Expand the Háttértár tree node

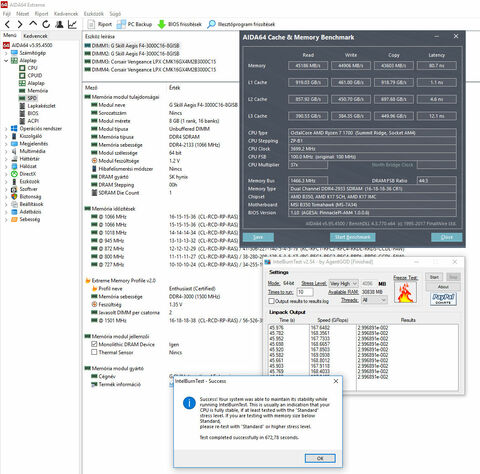pos(6,159)
